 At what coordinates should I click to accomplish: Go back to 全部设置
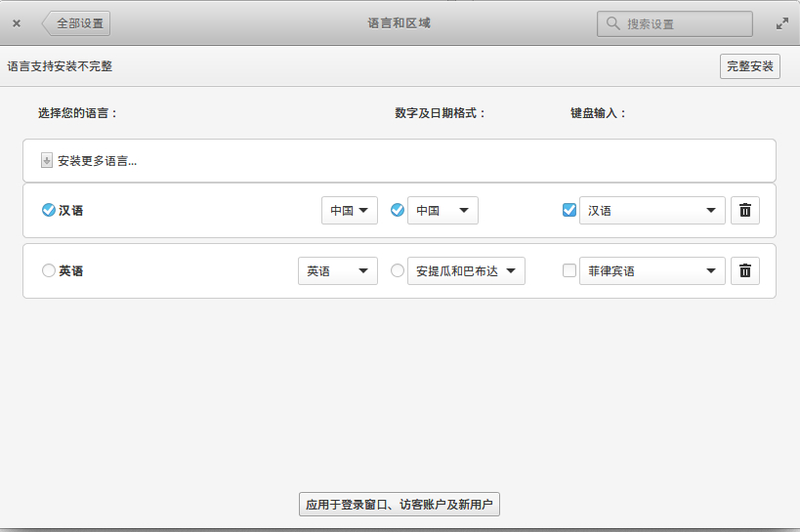point(76,23)
